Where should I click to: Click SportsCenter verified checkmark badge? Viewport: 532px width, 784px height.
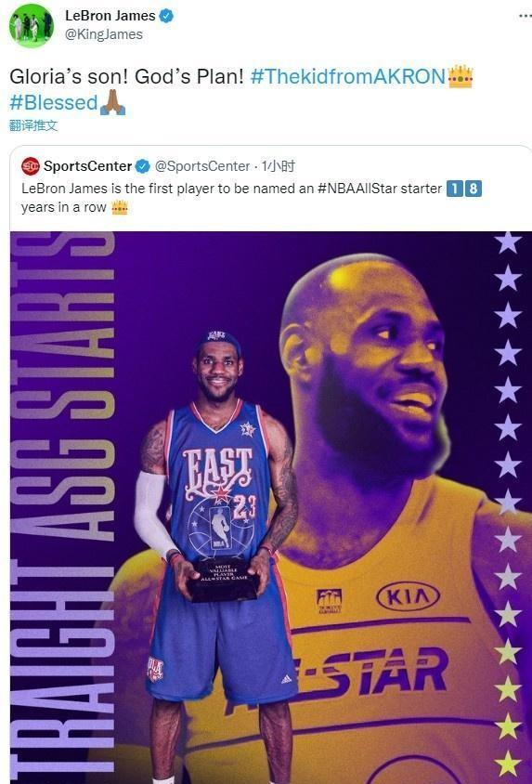click(x=143, y=166)
